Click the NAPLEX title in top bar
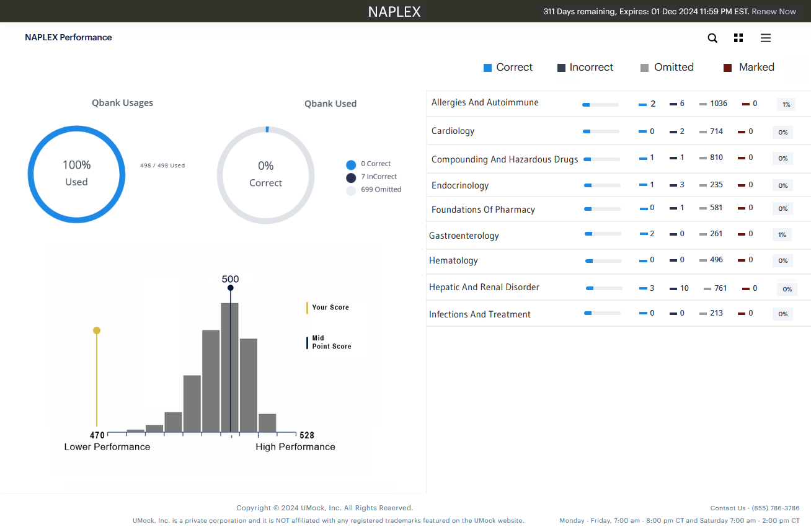 (394, 12)
